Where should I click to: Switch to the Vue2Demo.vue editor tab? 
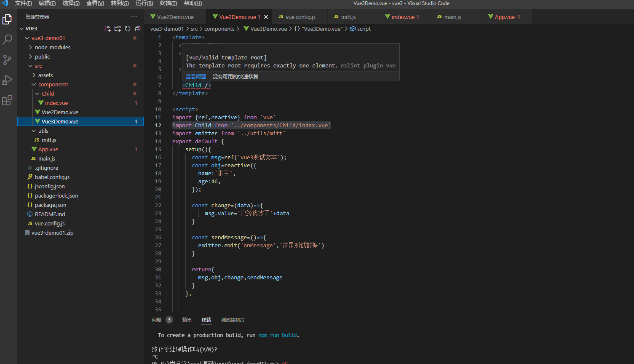pyautogui.click(x=175, y=17)
